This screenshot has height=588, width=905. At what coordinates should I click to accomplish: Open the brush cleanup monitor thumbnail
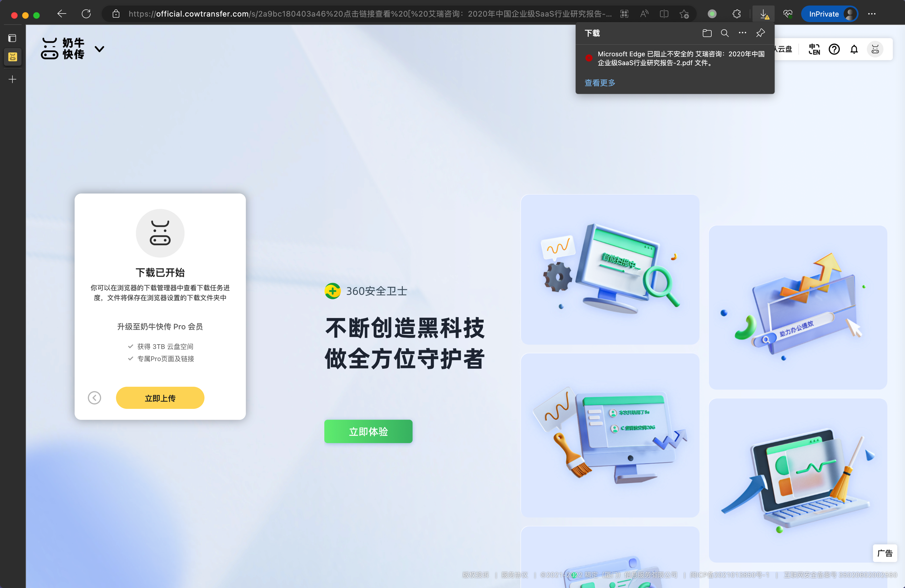click(610, 435)
